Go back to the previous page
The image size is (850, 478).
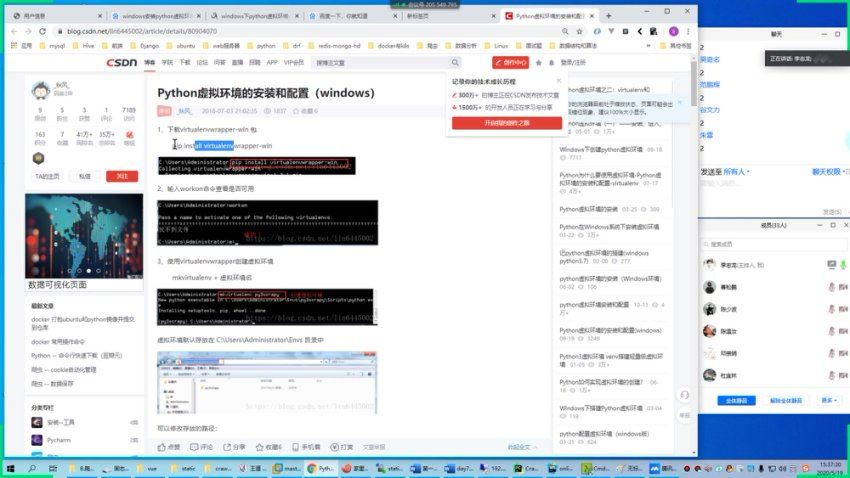tap(15, 31)
